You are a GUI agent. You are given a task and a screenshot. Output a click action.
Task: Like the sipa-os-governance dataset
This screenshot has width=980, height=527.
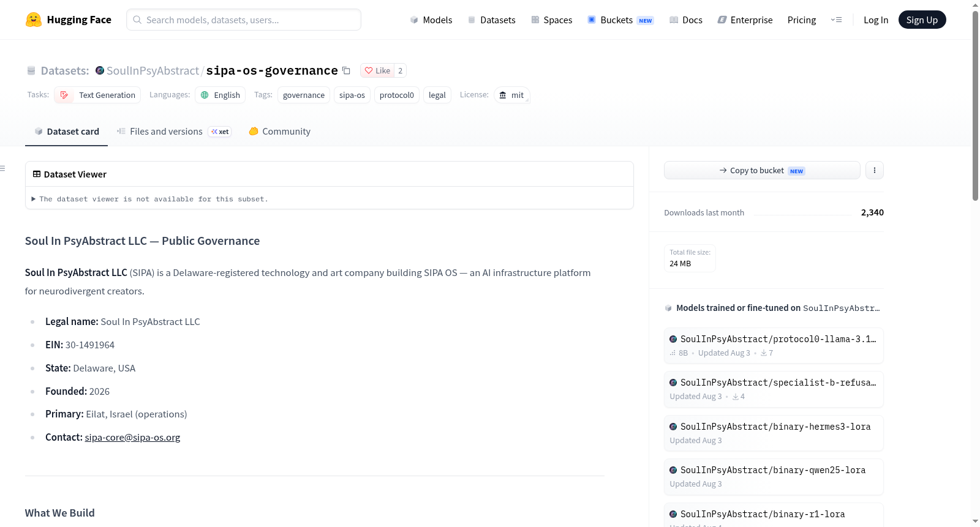[377, 70]
